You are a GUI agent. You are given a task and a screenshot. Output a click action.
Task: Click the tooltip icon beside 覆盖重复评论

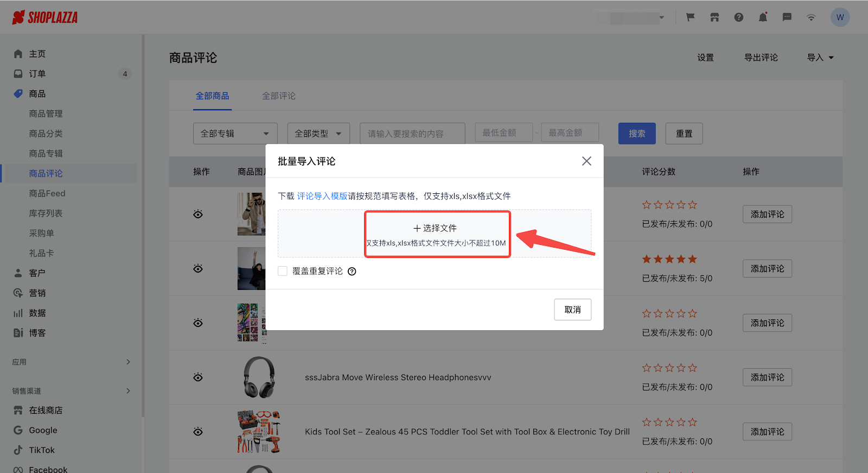(x=352, y=272)
